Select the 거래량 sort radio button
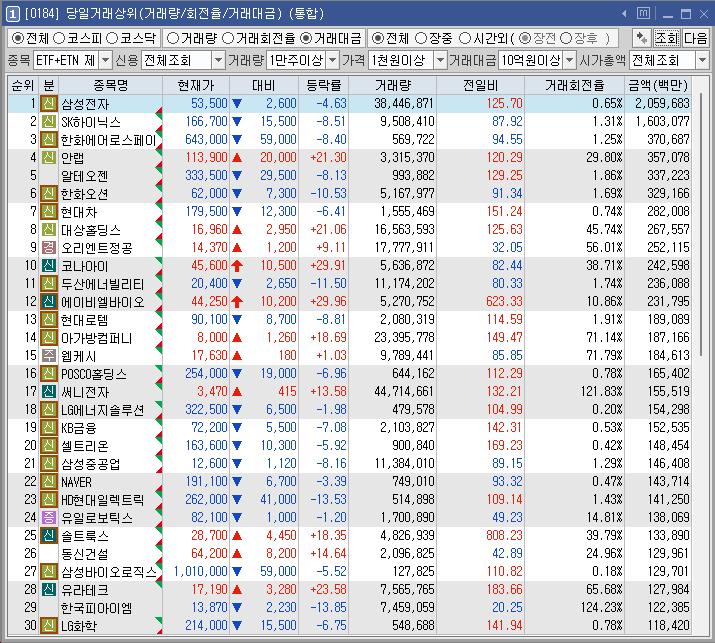Screen dimensions: 715x643 click(x=172, y=38)
